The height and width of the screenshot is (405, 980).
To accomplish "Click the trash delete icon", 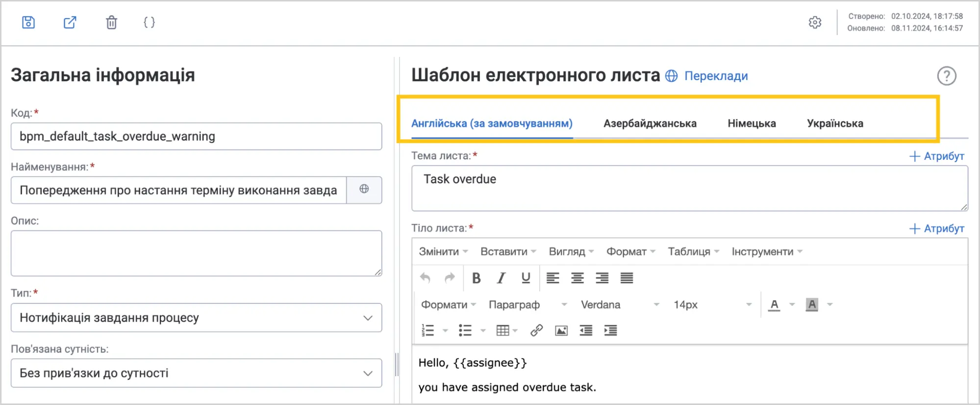I will (111, 22).
